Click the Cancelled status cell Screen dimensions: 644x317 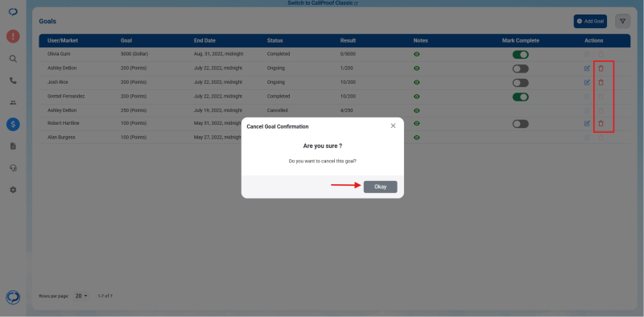pyautogui.click(x=277, y=110)
